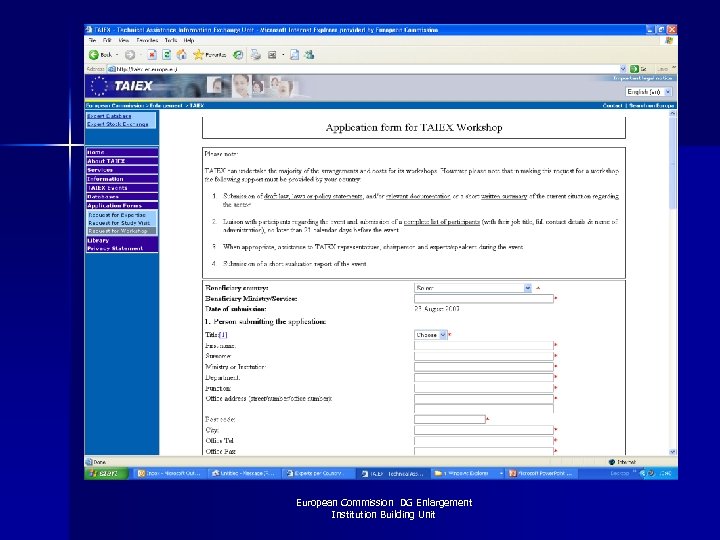Expand the address bar dropdown arrow
The height and width of the screenshot is (540, 720).
coord(623,69)
